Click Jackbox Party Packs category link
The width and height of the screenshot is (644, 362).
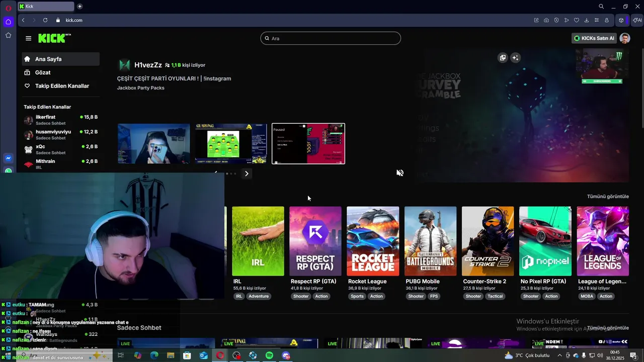click(x=141, y=88)
